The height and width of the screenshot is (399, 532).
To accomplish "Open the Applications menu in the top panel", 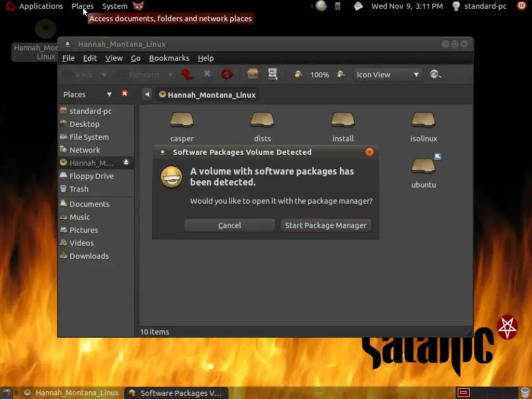I will click(x=41, y=6).
